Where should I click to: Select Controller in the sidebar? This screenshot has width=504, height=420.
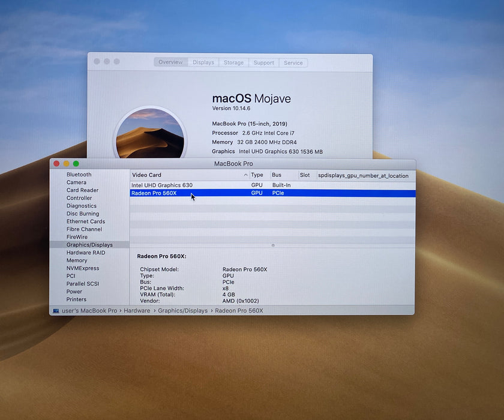click(x=79, y=198)
